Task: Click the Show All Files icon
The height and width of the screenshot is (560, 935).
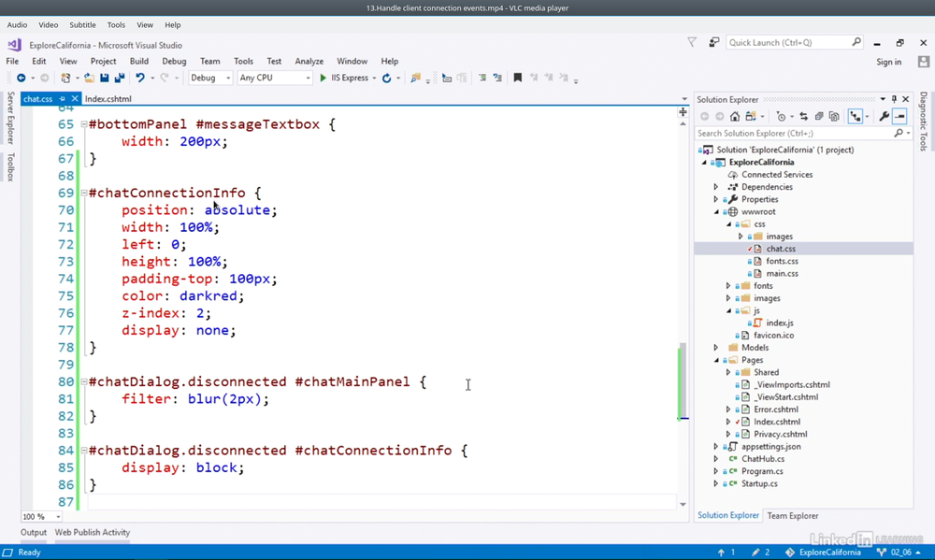Action: [x=834, y=116]
